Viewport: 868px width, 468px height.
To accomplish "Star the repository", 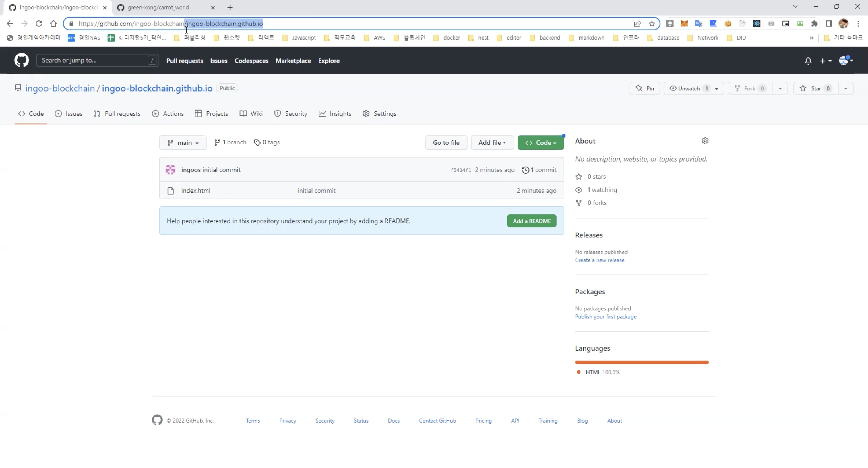I will [x=815, y=89].
